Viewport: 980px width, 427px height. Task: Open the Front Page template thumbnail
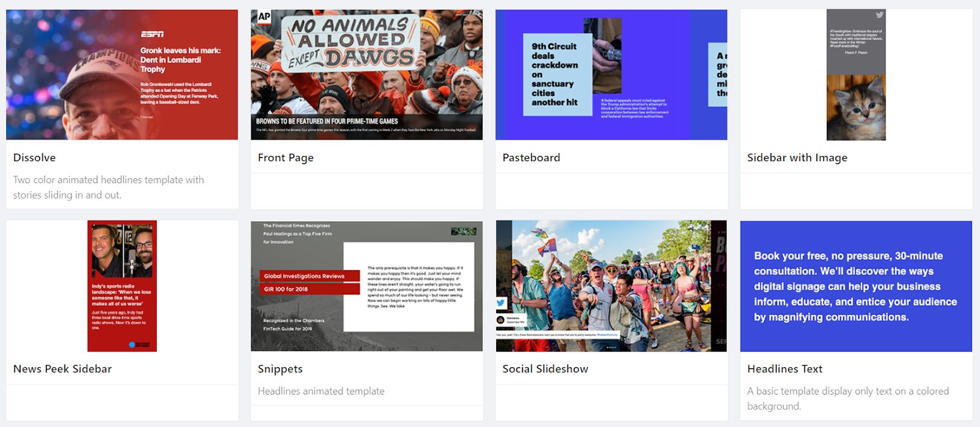click(x=367, y=75)
